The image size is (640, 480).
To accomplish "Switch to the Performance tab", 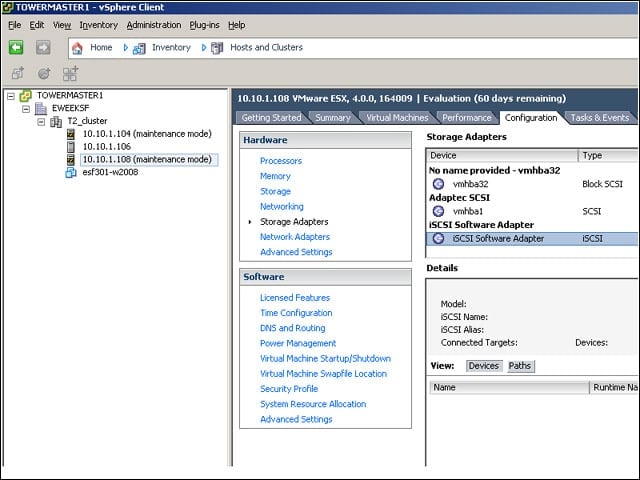I will pos(467,118).
